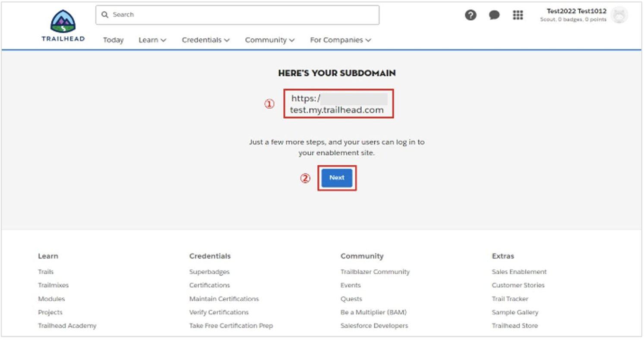This screenshot has width=644, height=340.
Task: Open the Today tab
Action: (113, 40)
